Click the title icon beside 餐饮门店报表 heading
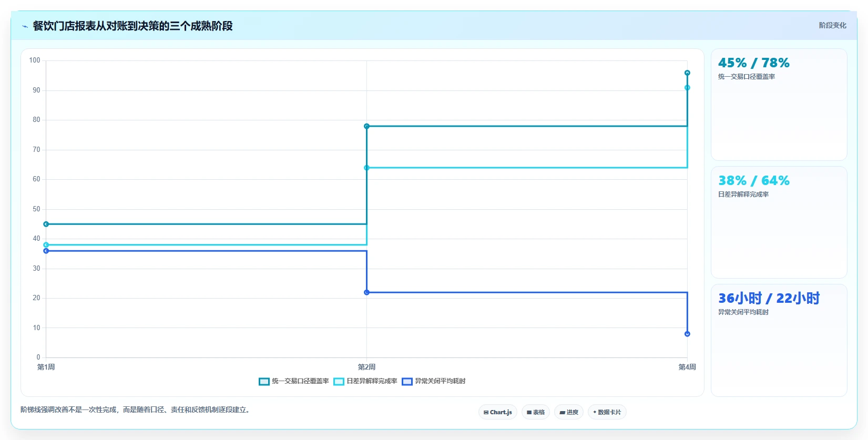Screen dimensions: 868x440 point(25,26)
